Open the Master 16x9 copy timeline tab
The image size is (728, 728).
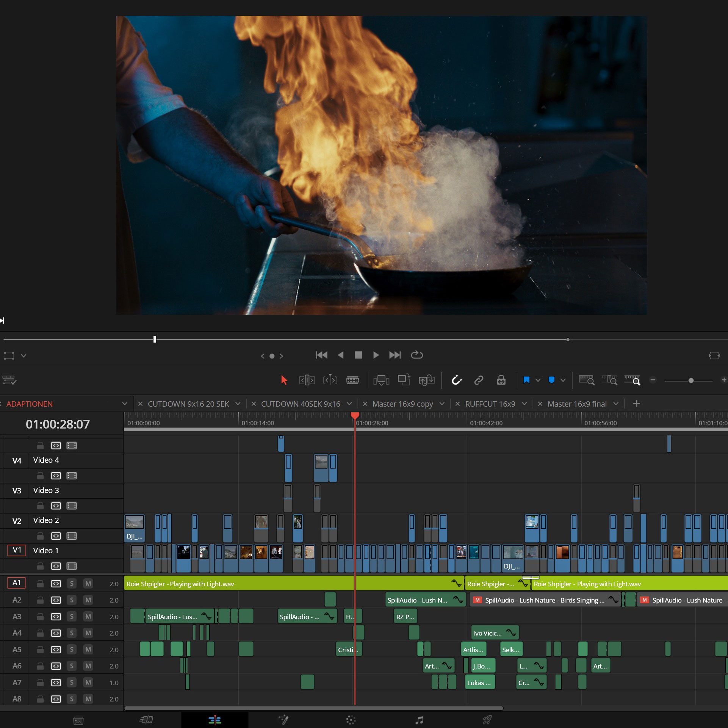pyautogui.click(x=402, y=404)
